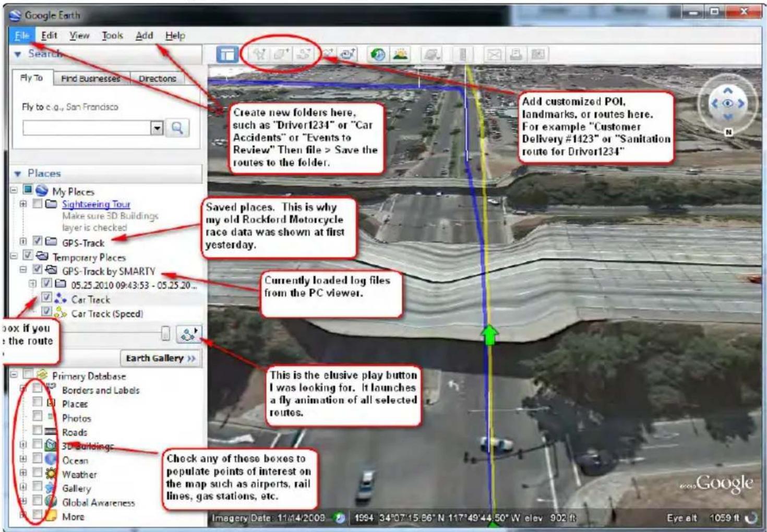Click the Places opacity slider handle
The image size is (767, 532).
tap(165, 334)
